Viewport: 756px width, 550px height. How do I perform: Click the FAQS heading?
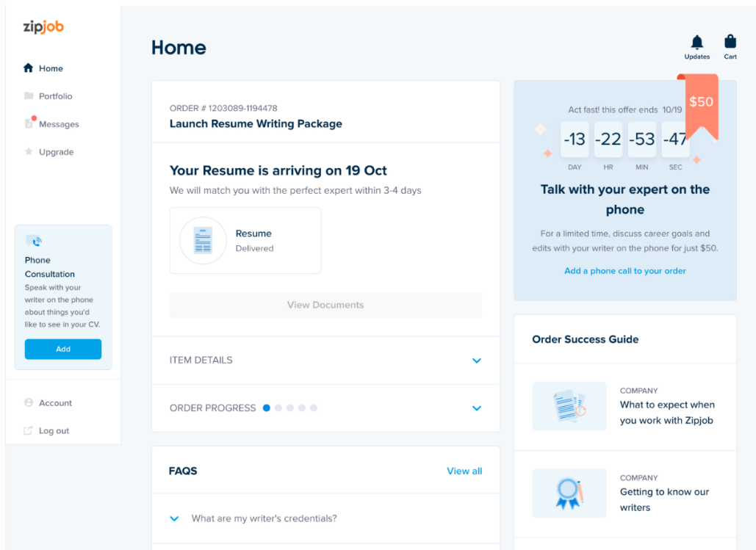coord(183,471)
